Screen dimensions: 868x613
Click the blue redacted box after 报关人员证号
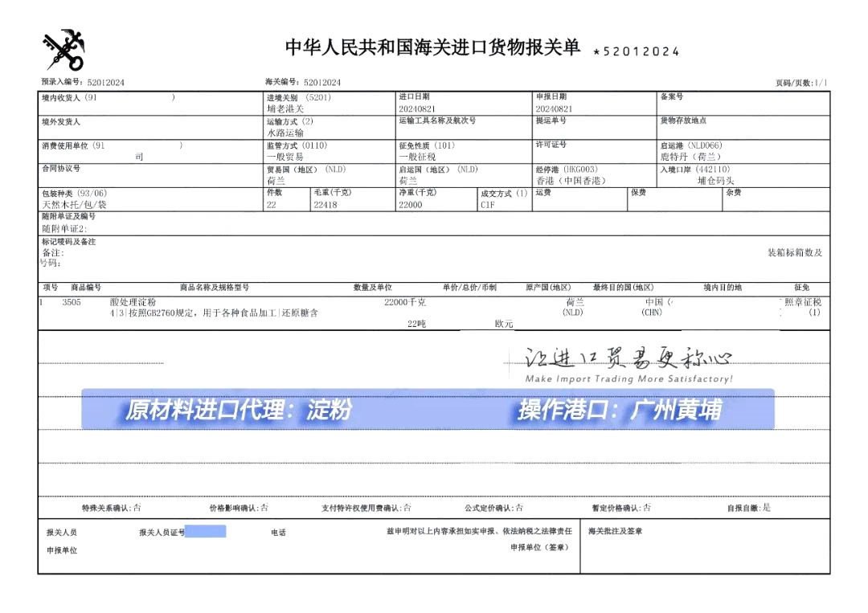[x=206, y=531]
